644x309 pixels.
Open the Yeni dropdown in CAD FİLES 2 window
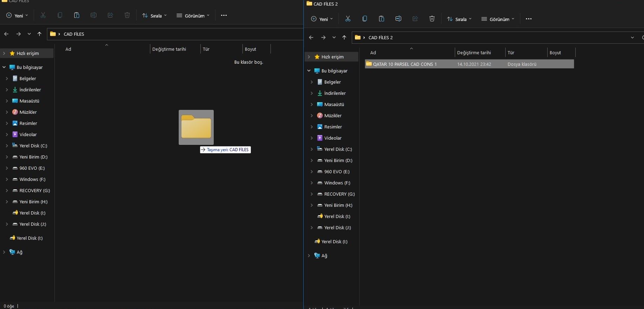point(322,19)
